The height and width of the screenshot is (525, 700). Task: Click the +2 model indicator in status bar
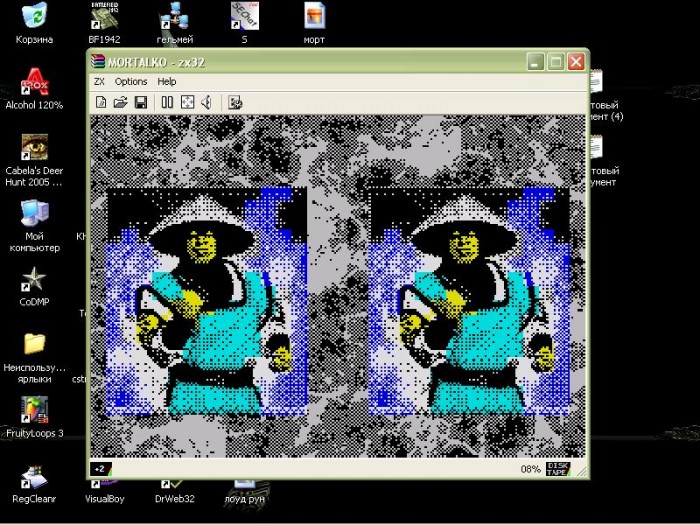pyautogui.click(x=101, y=469)
